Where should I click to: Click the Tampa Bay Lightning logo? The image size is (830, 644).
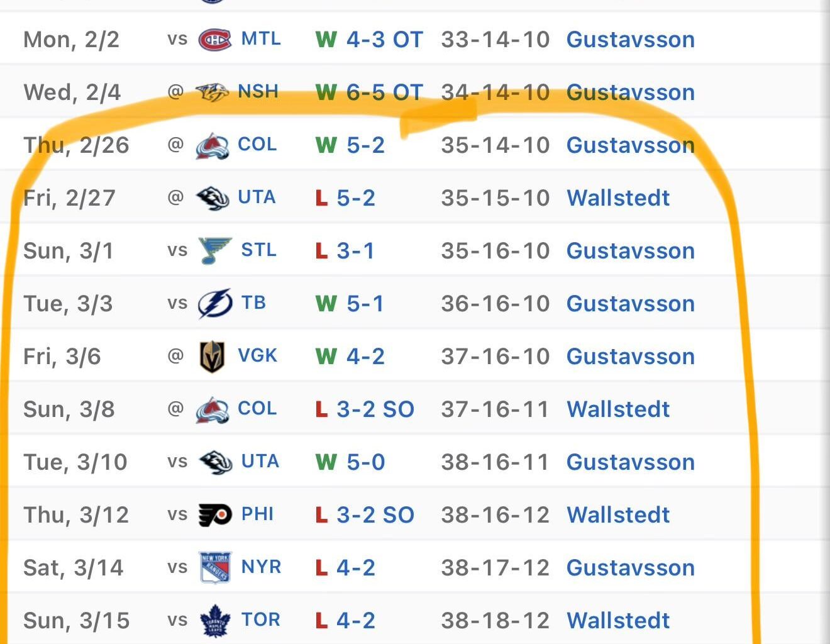click(214, 304)
